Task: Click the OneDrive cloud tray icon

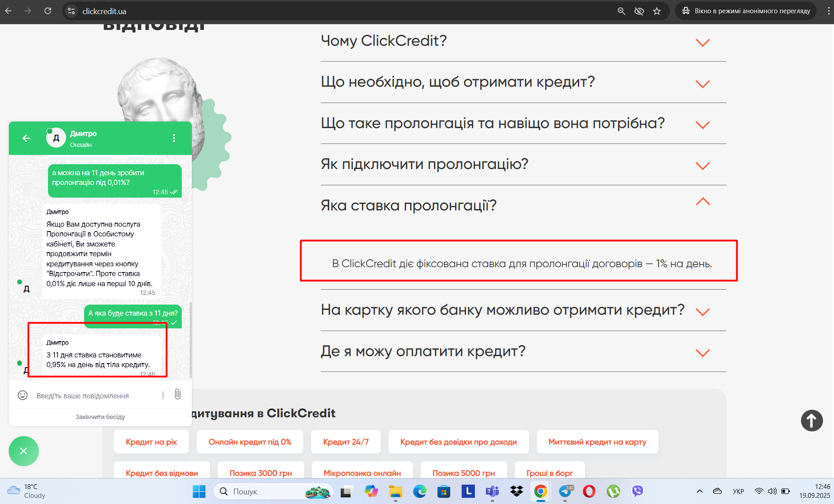Action: click(717, 491)
